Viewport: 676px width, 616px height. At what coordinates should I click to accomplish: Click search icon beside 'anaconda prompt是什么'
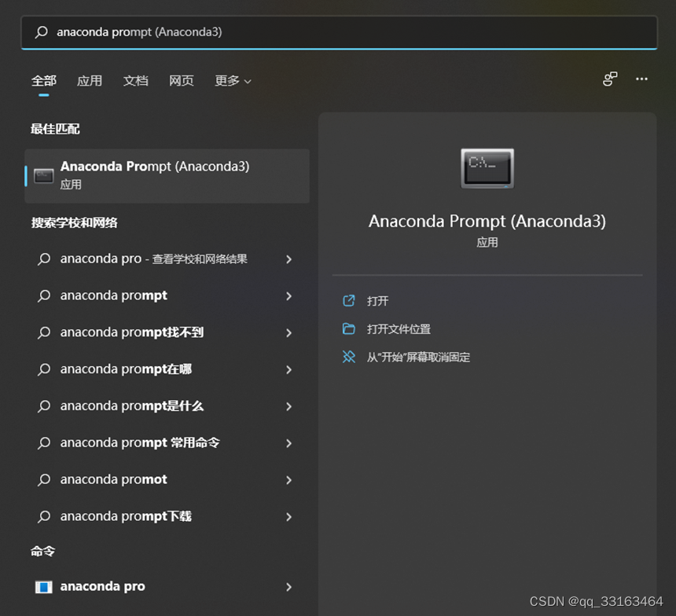44,406
